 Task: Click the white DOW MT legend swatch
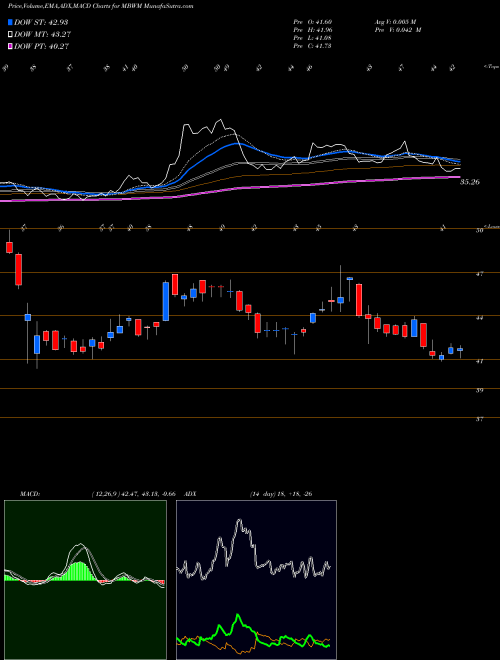[x=11, y=35]
